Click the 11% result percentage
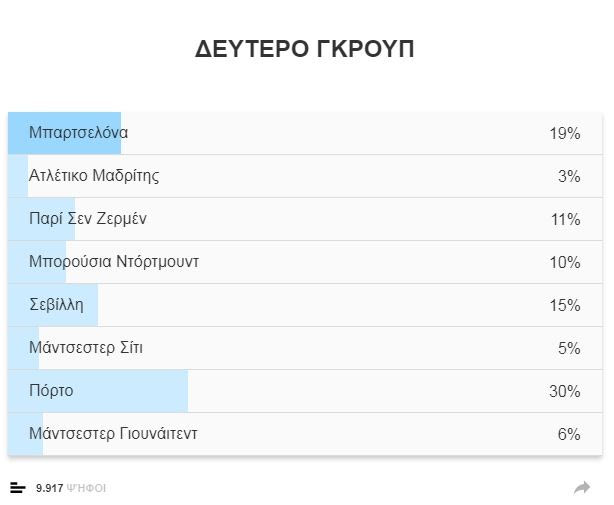Image resolution: width=614 pixels, height=505 pixels. click(564, 220)
